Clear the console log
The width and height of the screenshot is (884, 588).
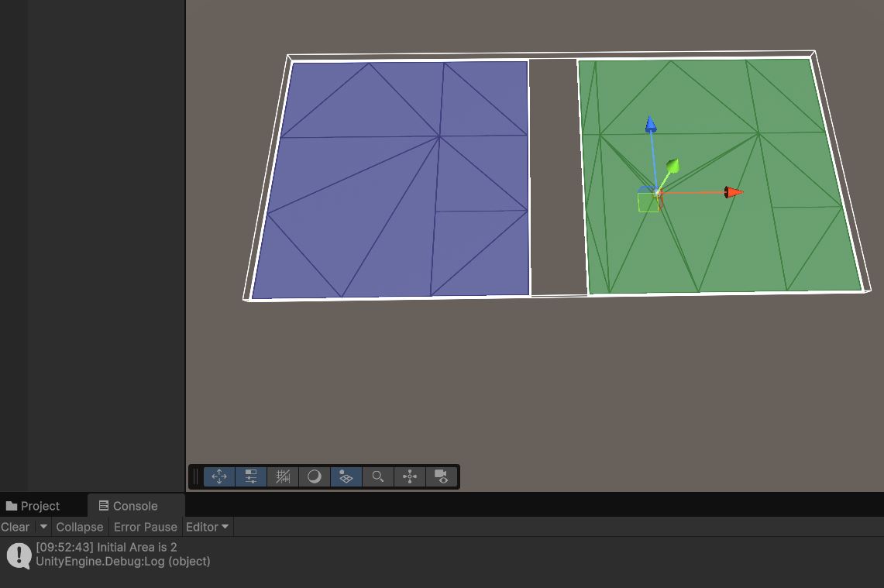pyautogui.click(x=15, y=527)
